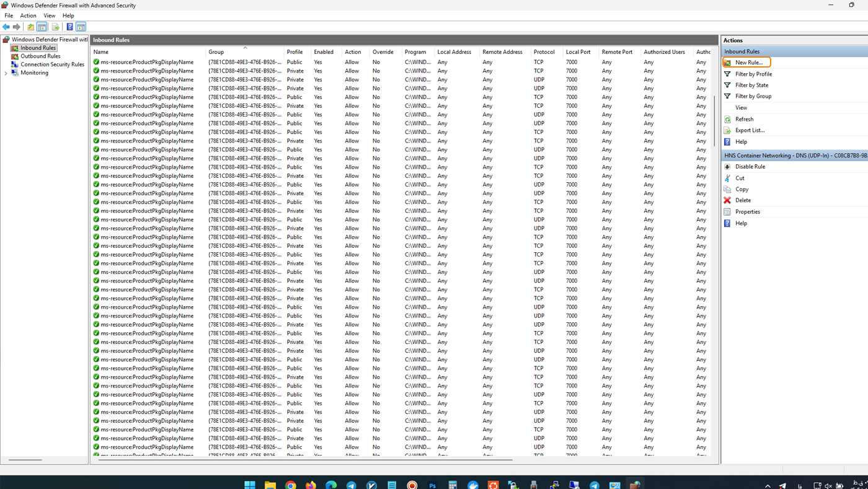Viewport: 868px width, 489px height.
Task: Click the rules list horizontal scrollbar
Action: (x=304, y=460)
